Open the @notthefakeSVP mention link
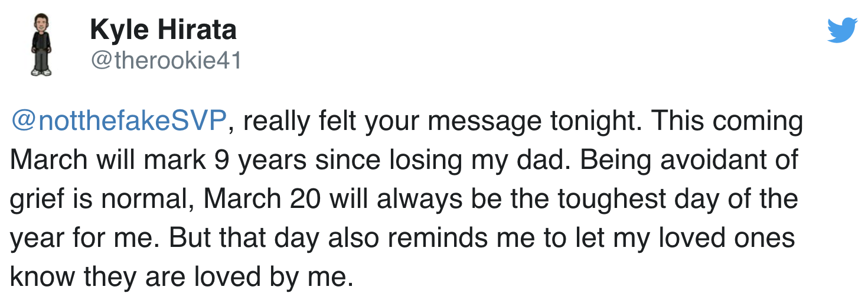The height and width of the screenshot is (306, 868). click(x=119, y=122)
